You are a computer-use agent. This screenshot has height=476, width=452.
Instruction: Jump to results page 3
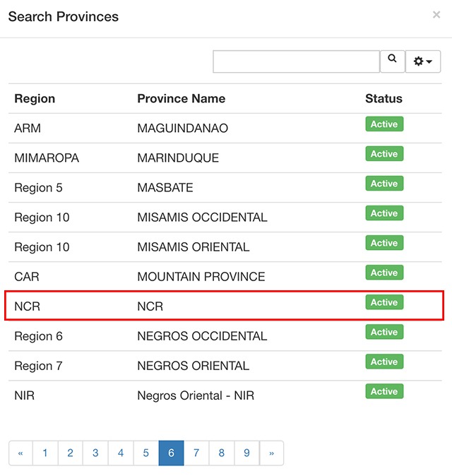point(95,453)
